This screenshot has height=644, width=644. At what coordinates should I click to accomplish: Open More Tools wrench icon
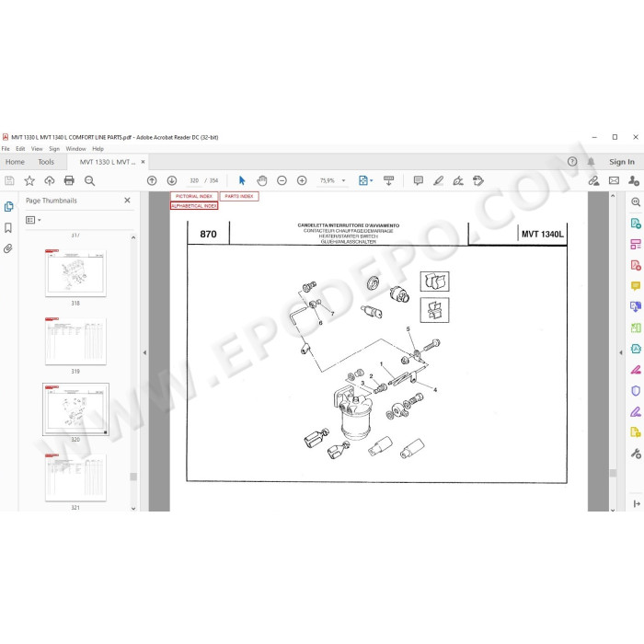click(636, 454)
